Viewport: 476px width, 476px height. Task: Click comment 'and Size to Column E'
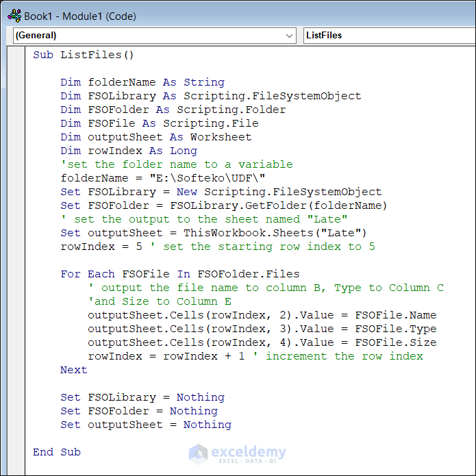[160, 301]
